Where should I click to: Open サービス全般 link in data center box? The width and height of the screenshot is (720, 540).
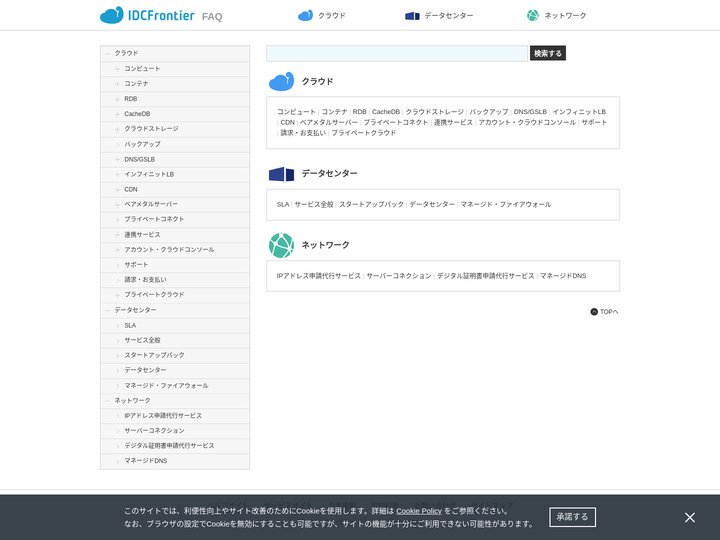pyautogui.click(x=314, y=204)
